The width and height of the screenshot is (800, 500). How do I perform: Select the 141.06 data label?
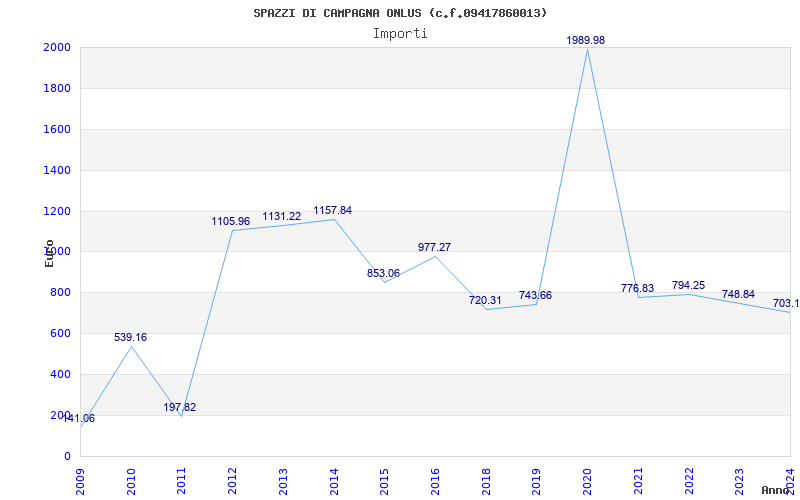pyautogui.click(x=79, y=418)
